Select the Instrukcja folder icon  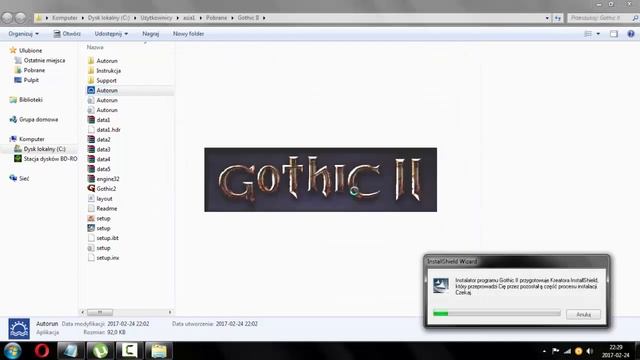pyautogui.click(x=91, y=71)
